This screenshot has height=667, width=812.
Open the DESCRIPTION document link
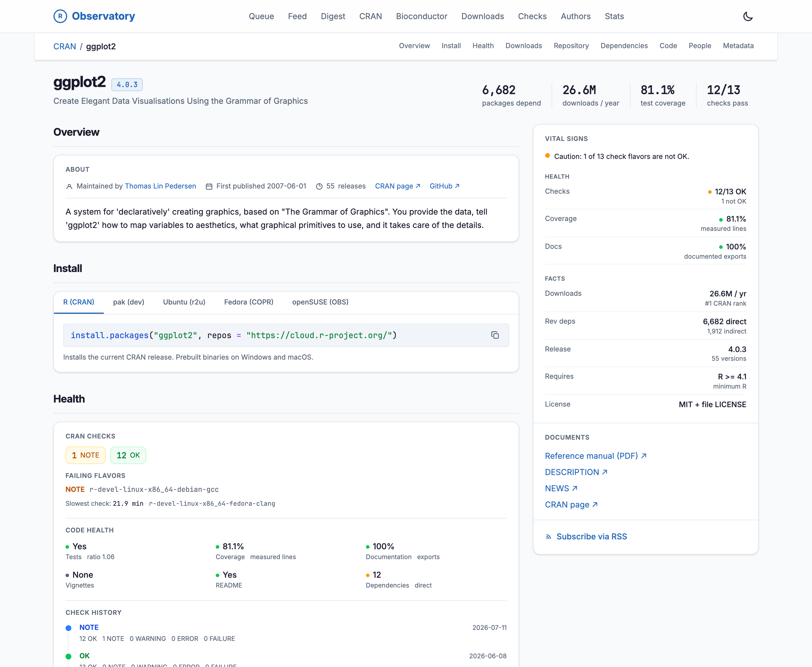tap(576, 472)
